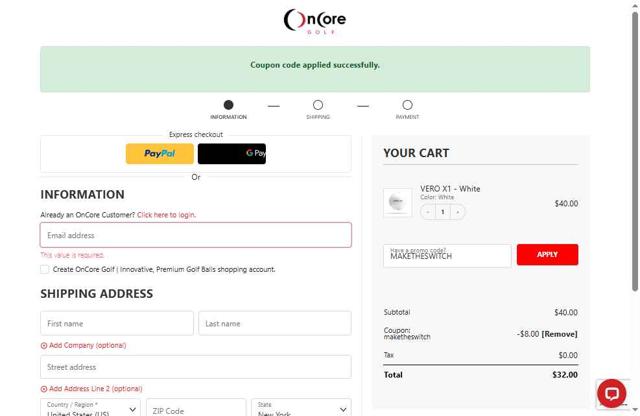Pay with PayPal express checkout

[x=160, y=153]
